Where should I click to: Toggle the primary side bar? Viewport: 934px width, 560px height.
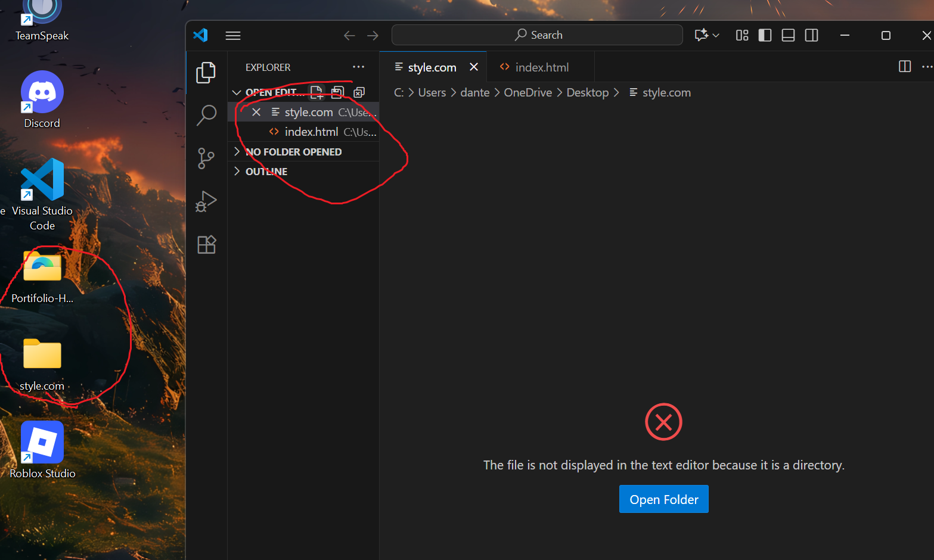click(765, 36)
